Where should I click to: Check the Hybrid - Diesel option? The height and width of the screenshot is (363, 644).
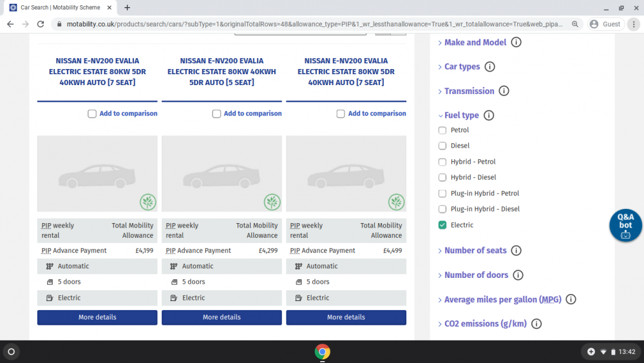[442, 177]
